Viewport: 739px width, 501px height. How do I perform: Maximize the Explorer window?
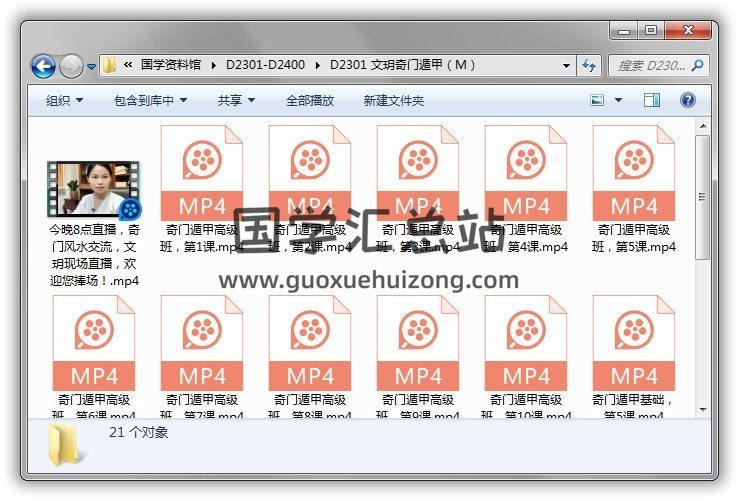tap(651, 31)
